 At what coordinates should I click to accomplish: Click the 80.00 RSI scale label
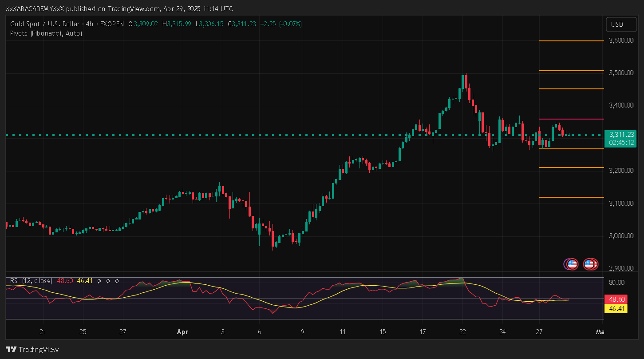(x=617, y=282)
